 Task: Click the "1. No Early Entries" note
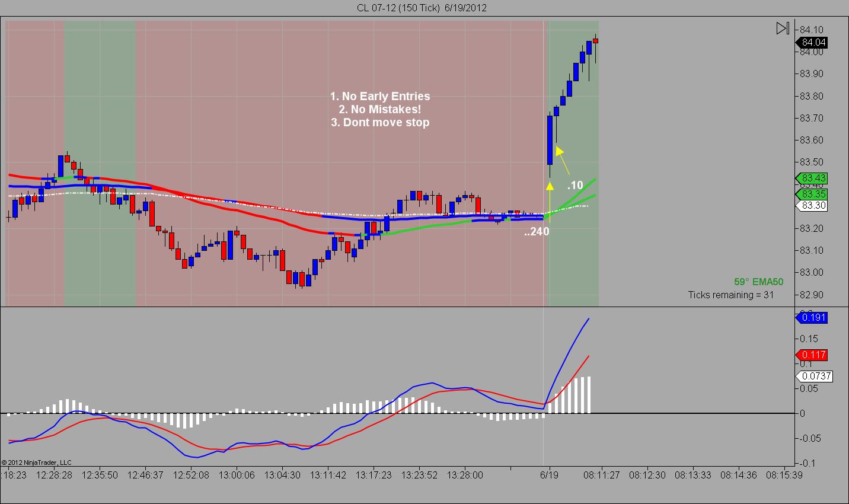(380, 96)
